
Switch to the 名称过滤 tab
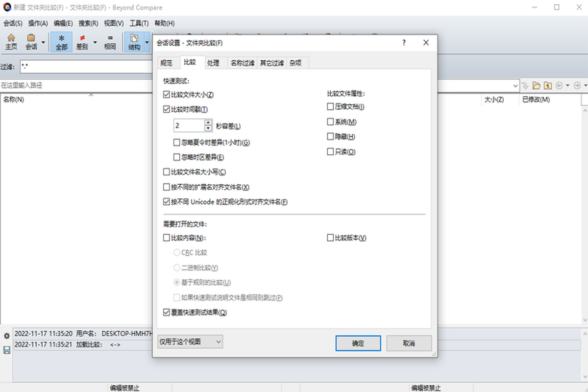pos(243,63)
